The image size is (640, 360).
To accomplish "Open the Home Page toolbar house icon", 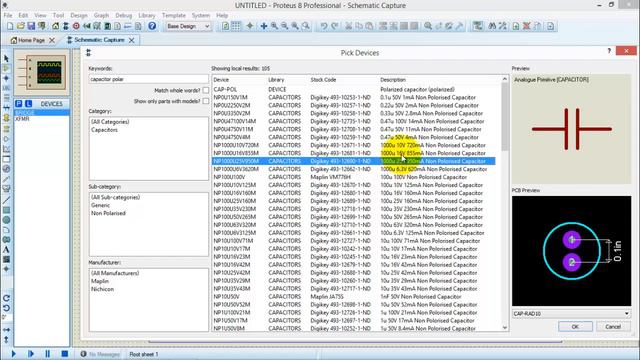I will click(x=55, y=26).
